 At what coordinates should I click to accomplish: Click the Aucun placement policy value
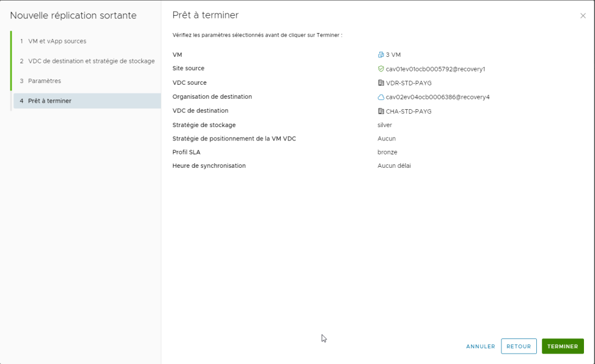point(386,139)
